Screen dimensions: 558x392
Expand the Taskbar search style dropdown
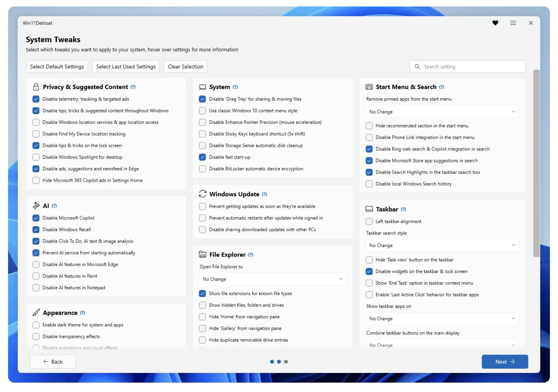(442, 245)
